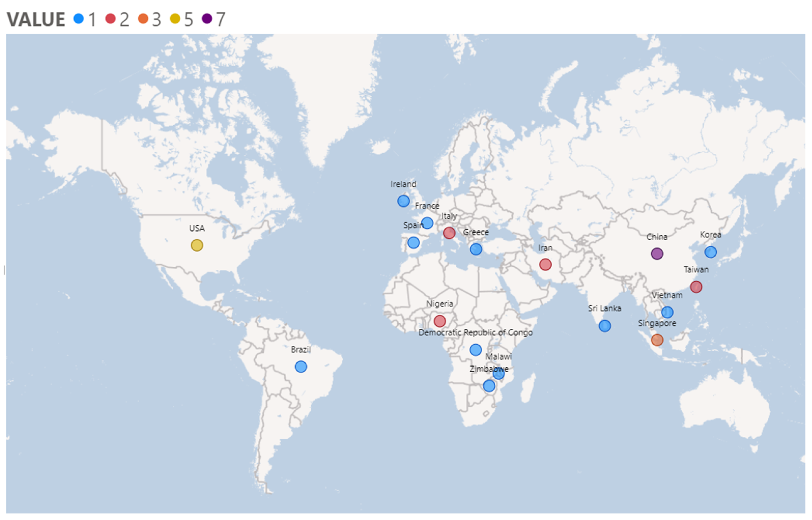812x520 pixels.
Task: Click yellow legend swatch for value 5
Action: 175,19
